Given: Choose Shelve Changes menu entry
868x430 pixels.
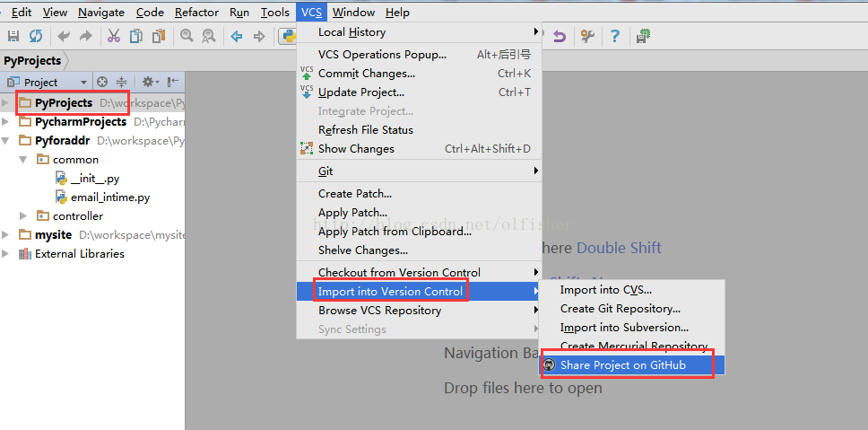Looking at the screenshot, I should 419,250.
